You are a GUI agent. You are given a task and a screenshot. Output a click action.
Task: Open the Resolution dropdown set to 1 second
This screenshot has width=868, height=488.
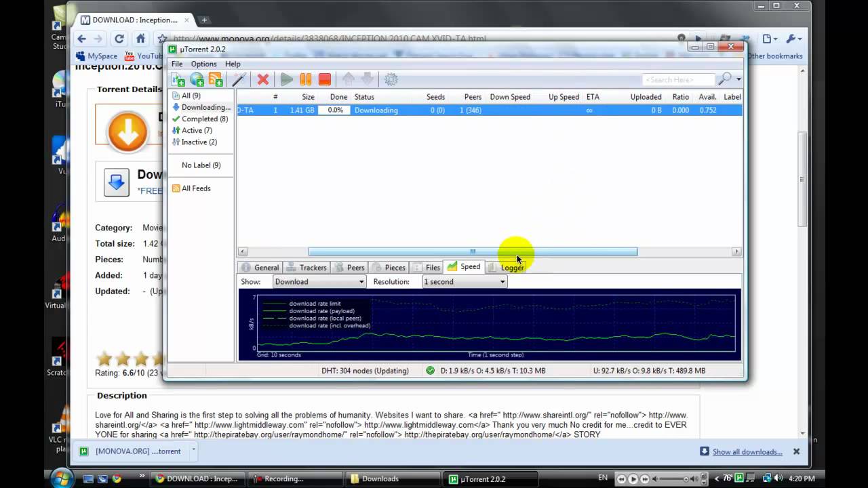[x=465, y=281]
